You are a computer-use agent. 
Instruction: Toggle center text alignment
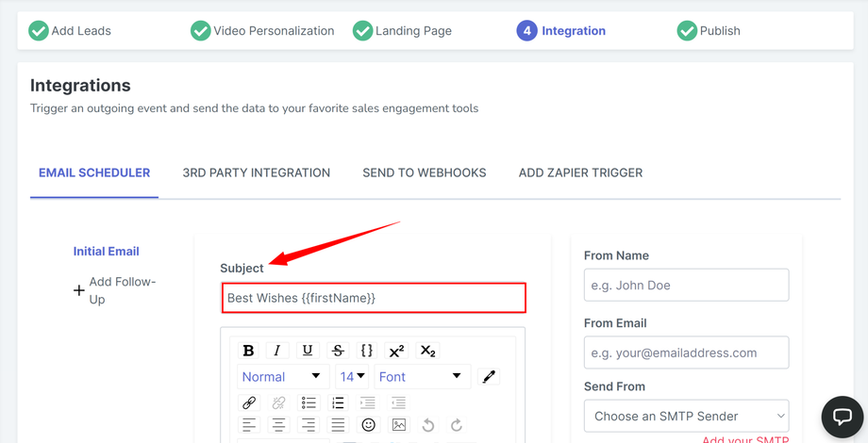[278, 425]
